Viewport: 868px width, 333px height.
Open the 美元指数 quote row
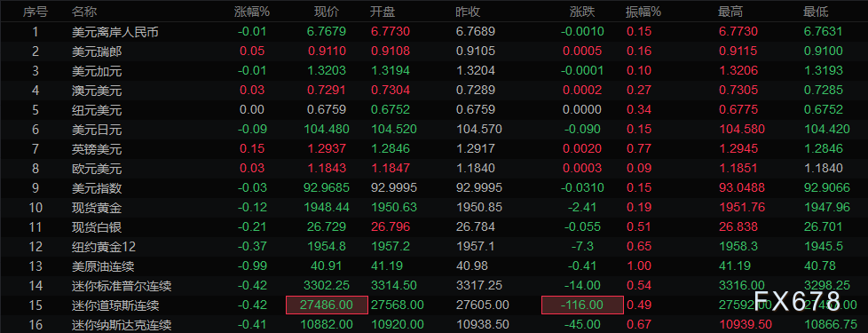[434, 188]
